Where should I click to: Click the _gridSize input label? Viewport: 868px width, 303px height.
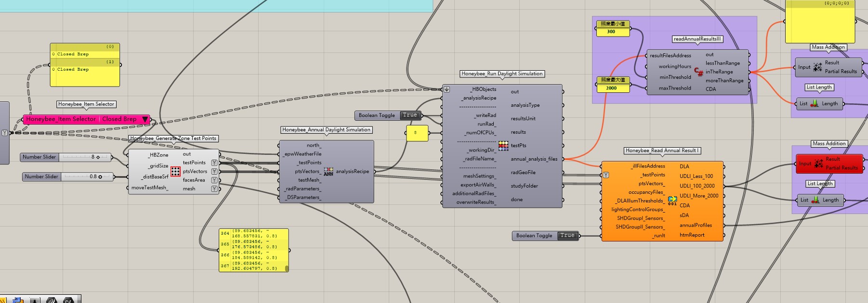point(158,166)
